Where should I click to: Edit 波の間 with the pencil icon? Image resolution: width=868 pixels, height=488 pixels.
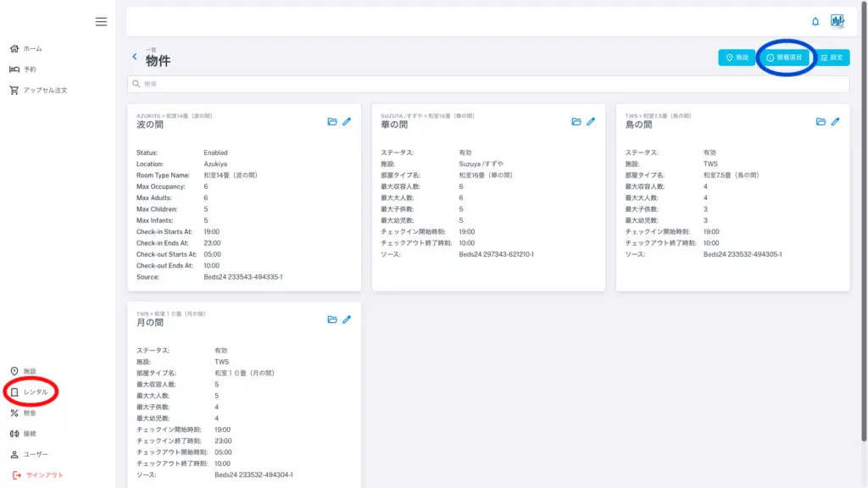pos(347,122)
